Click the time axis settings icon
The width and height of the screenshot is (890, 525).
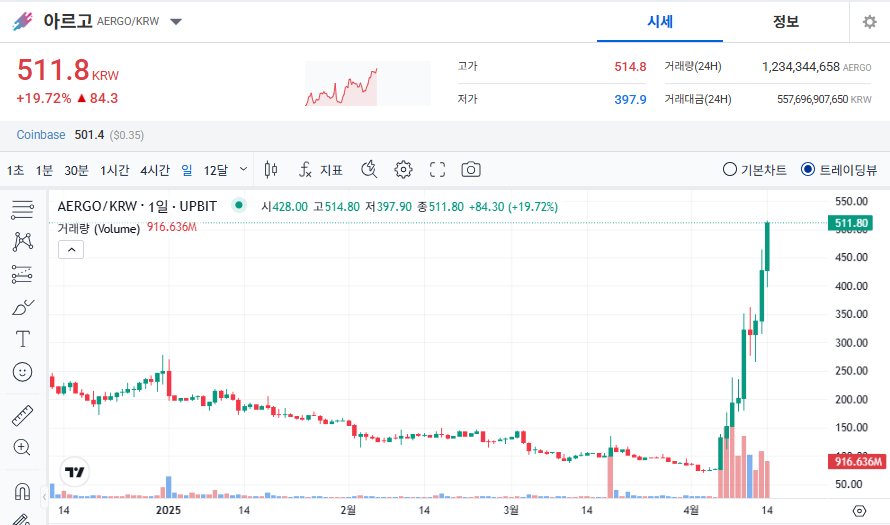pyautogui.click(x=859, y=511)
